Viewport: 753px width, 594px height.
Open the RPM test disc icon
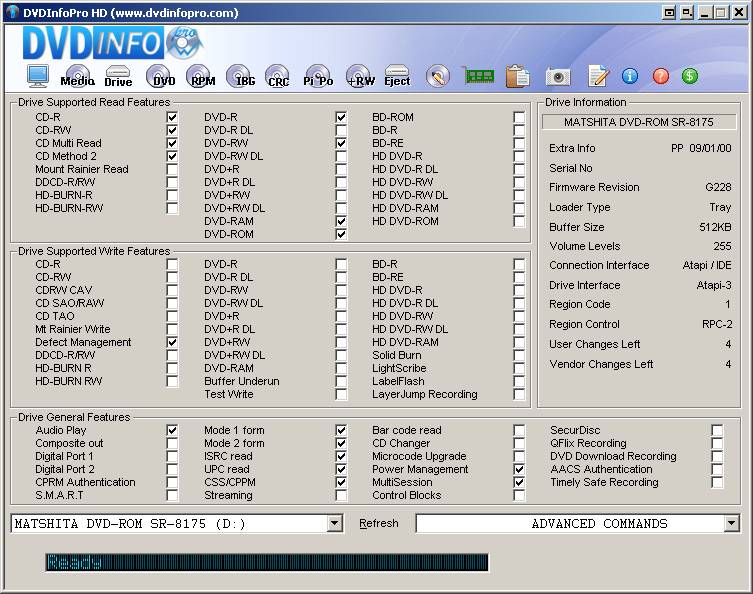tap(202, 78)
